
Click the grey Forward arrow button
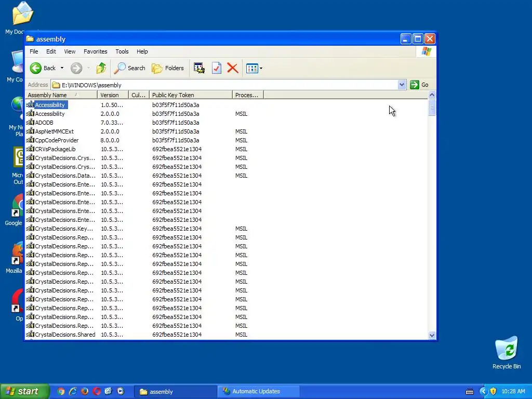(76, 68)
